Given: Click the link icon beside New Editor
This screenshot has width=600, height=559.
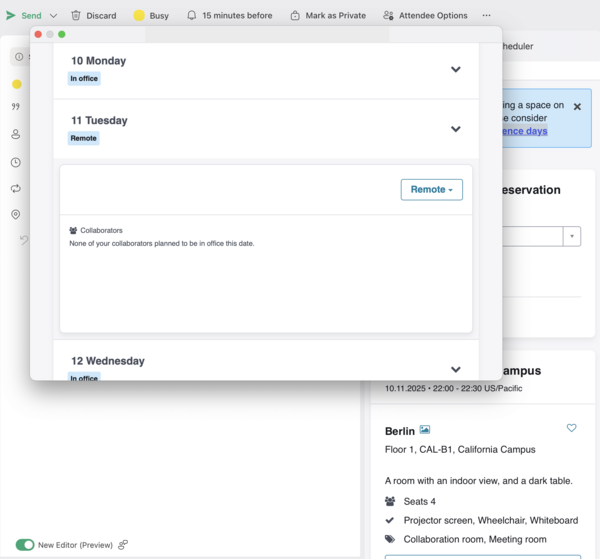Looking at the screenshot, I should pyautogui.click(x=123, y=544).
